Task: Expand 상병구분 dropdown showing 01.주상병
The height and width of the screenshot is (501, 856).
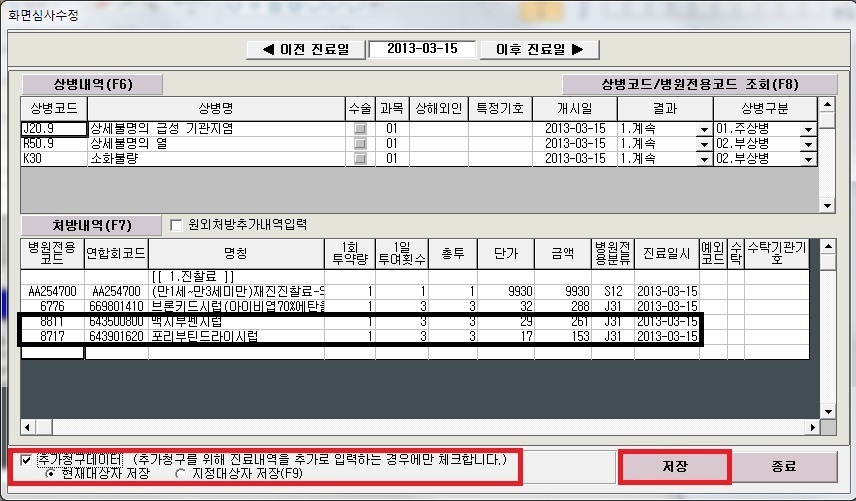Action: click(808, 129)
